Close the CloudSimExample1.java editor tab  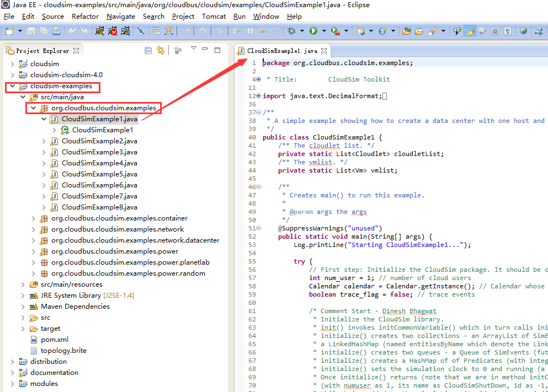pos(324,51)
